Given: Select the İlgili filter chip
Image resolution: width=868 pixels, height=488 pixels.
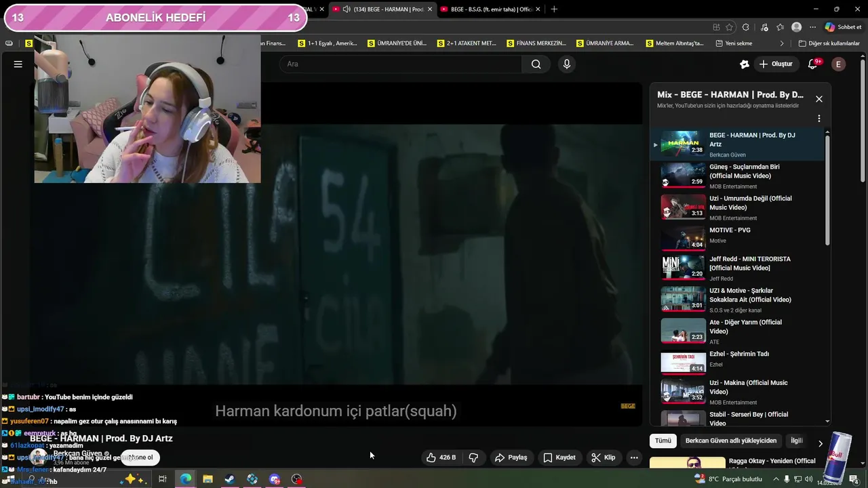Looking at the screenshot, I should pos(797,441).
